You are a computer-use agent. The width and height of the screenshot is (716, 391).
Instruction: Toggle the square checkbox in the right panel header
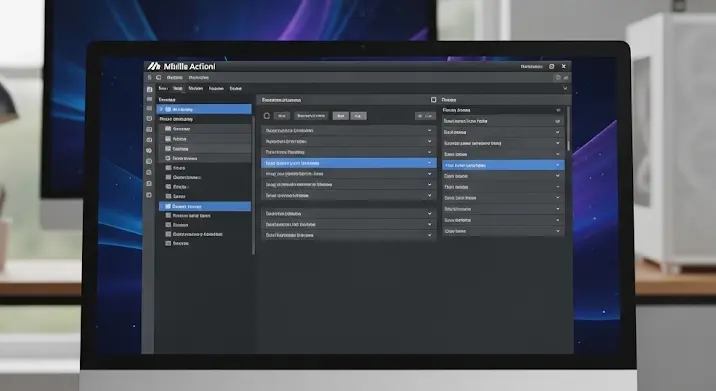[433, 100]
